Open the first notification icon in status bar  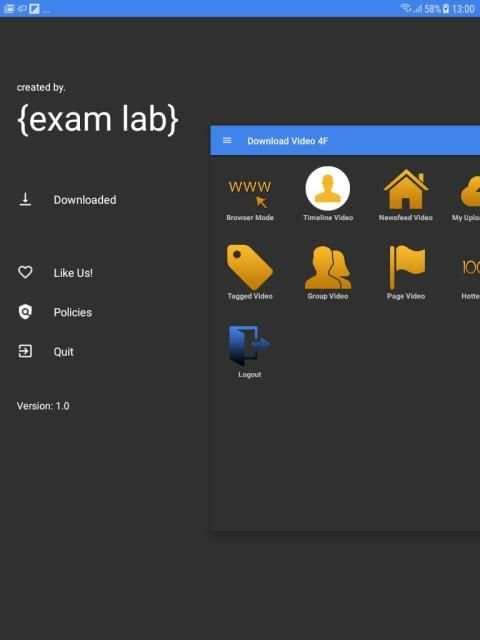[9, 9]
